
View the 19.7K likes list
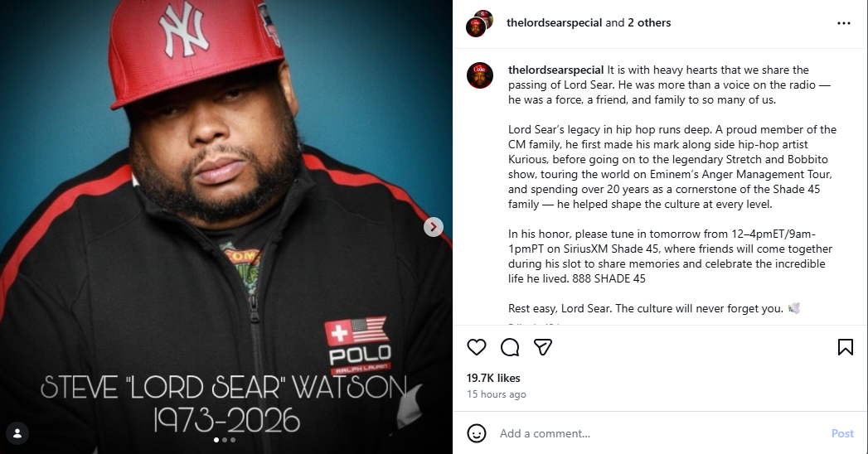493,379
